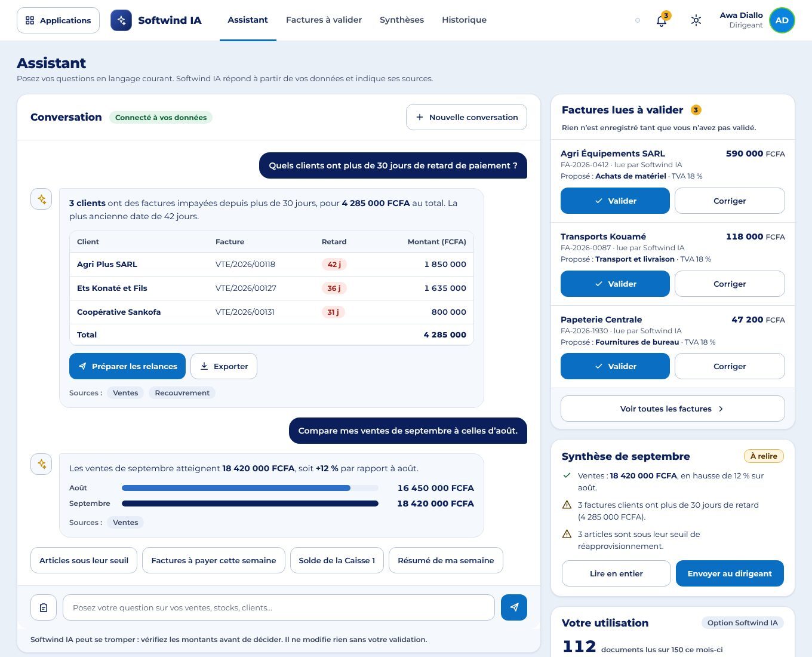Click the AD user avatar
Viewport: 812px width, 657px height.
(x=782, y=20)
